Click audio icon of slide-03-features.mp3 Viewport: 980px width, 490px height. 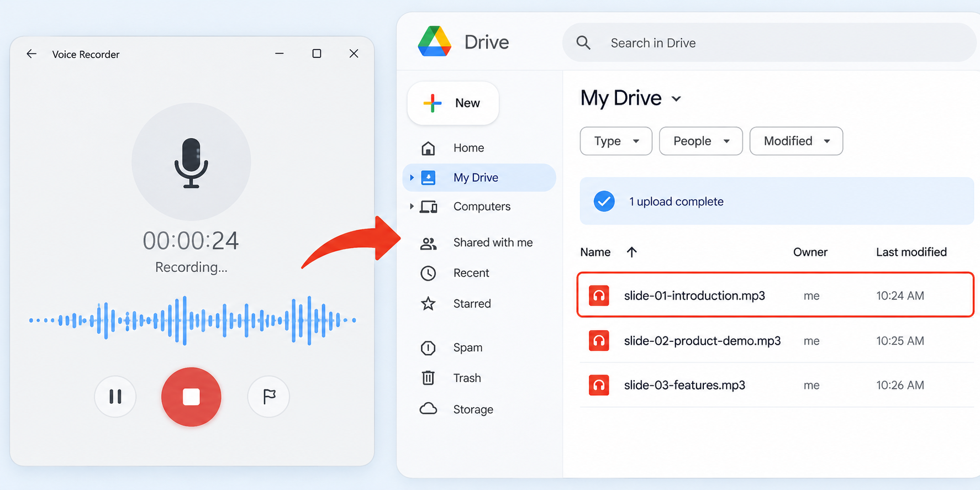[599, 385]
